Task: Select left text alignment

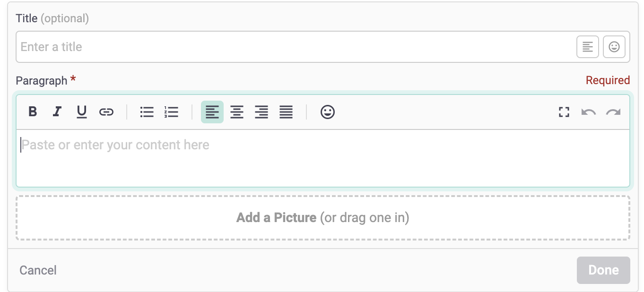Action: 212,112
